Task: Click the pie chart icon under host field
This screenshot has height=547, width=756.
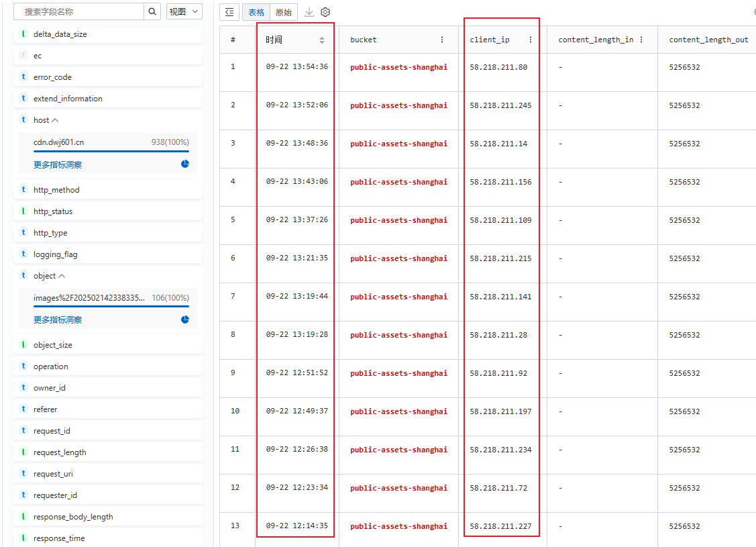Action: point(185,164)
